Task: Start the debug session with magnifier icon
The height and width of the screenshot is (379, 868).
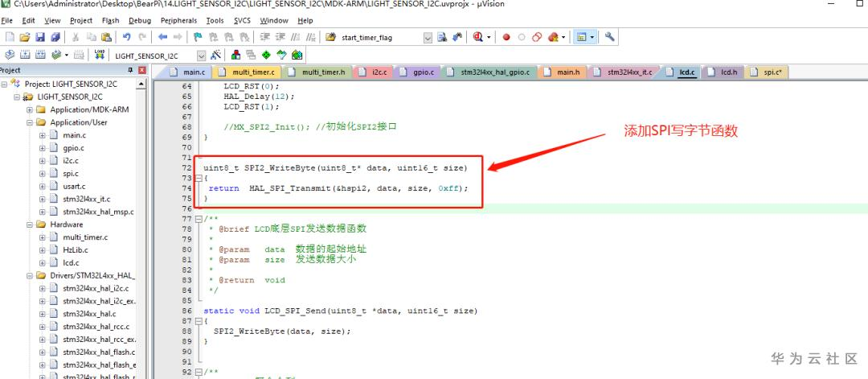Action: click(477, 37)
